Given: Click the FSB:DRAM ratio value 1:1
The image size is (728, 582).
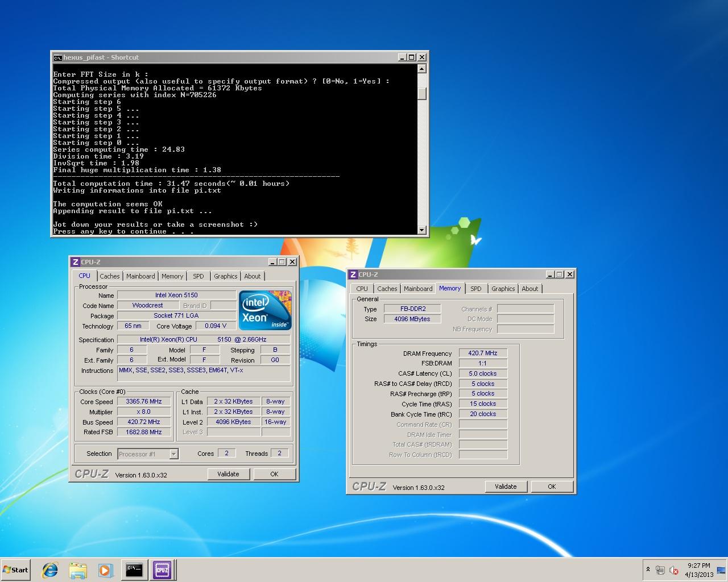Looking at the screenshot, I should [x=483, y=363].
